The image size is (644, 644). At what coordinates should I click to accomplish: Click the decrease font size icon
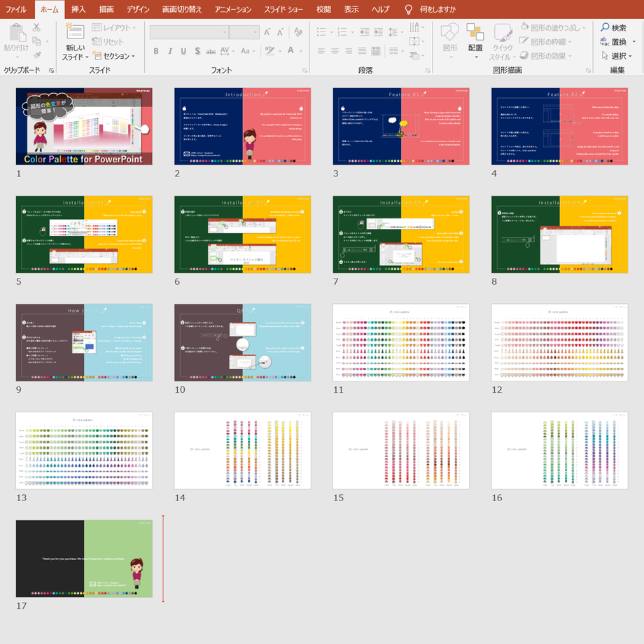[281, 32]
